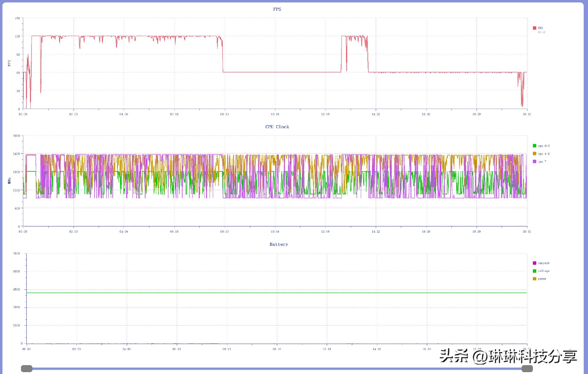
Task: Click the CPU Clock chart title
Action: click(277, 127)
